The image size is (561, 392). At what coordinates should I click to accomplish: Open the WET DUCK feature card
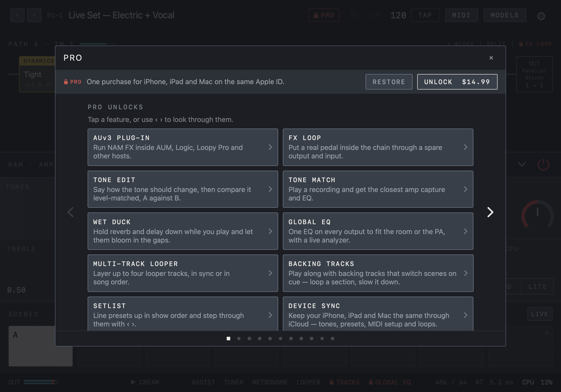[x=183, y=231]
